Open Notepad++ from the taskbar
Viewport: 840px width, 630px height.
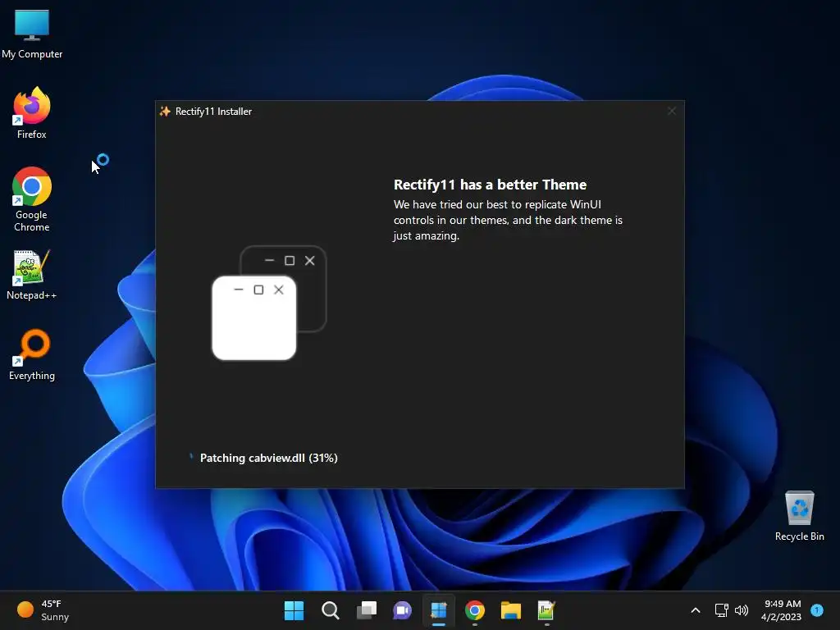(546, 610)
